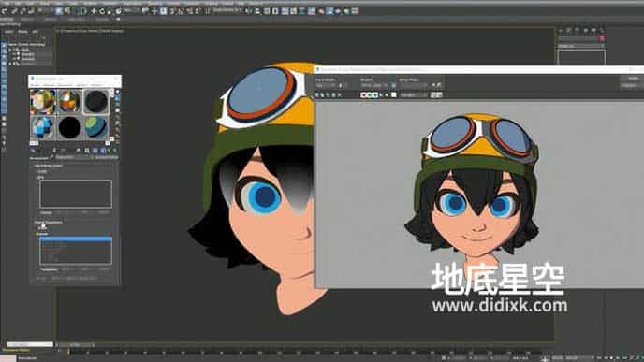Toggle Window/Crossing selection mode
644x362 pixels.
tap(84, 11)
